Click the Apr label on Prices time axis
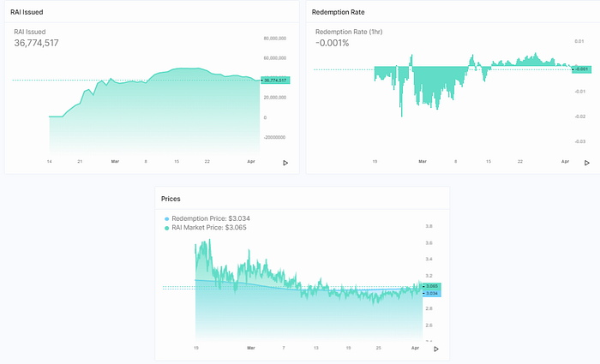Image resolution: width=600 pixels, height=364 pixels. (x=415, y=348)
